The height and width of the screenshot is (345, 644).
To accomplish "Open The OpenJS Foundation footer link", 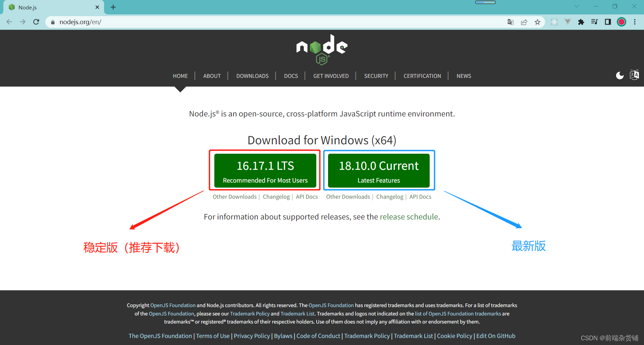I will (160, 336).
